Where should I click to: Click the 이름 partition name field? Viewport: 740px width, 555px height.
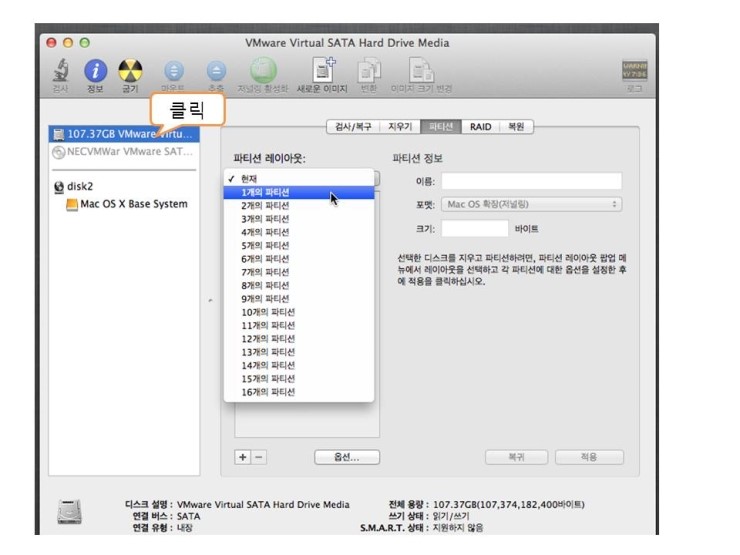pyautogui.click(x=531, y=181)
